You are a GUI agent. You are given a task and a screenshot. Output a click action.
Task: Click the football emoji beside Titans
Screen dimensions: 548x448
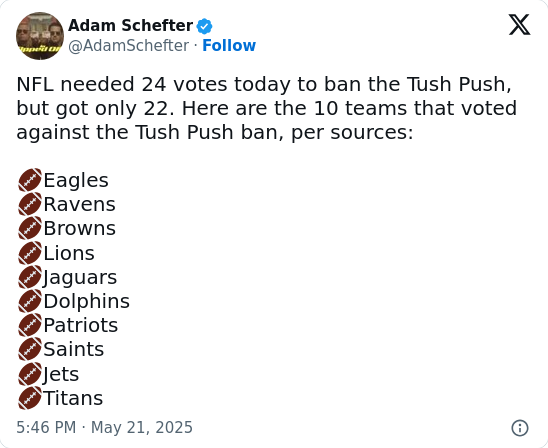pyautogui.click(x=30, y=398)
